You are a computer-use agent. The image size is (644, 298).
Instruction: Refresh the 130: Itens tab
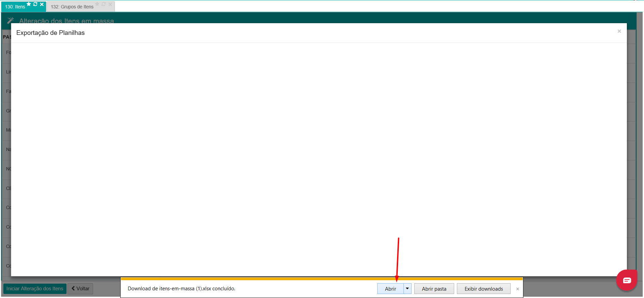35,4
